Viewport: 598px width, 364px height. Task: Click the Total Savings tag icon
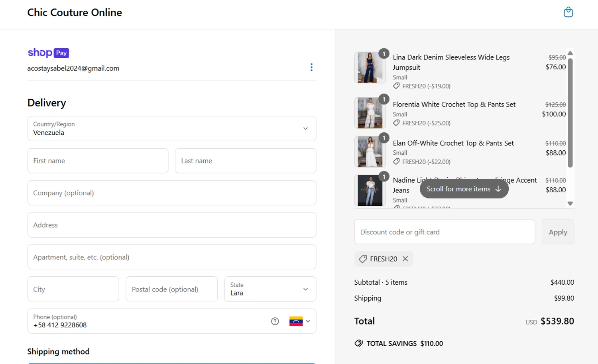point(359,343)
